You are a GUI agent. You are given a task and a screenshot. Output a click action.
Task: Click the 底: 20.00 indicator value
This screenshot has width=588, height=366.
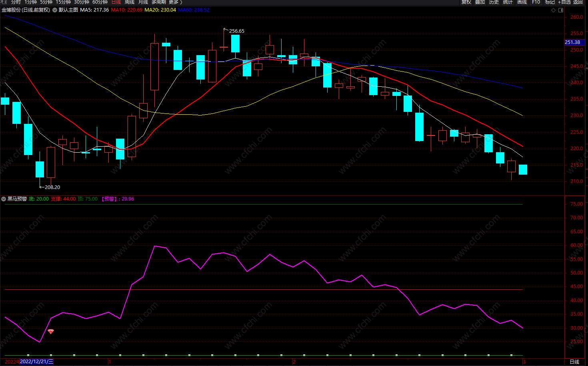point(39,199)
